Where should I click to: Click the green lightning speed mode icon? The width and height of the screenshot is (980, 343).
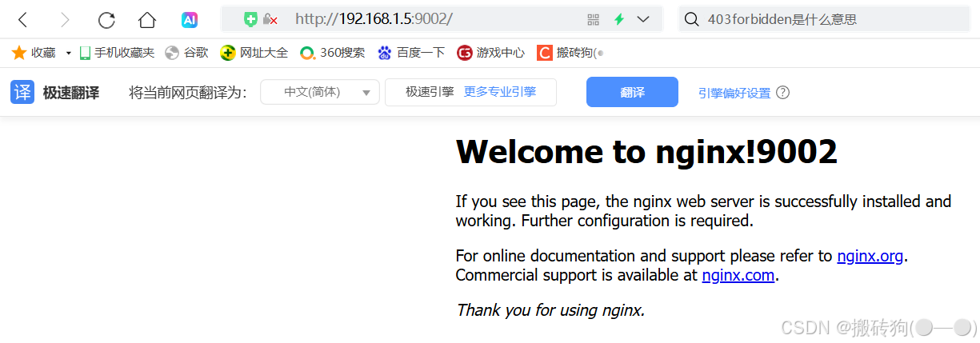coord(618,19)
